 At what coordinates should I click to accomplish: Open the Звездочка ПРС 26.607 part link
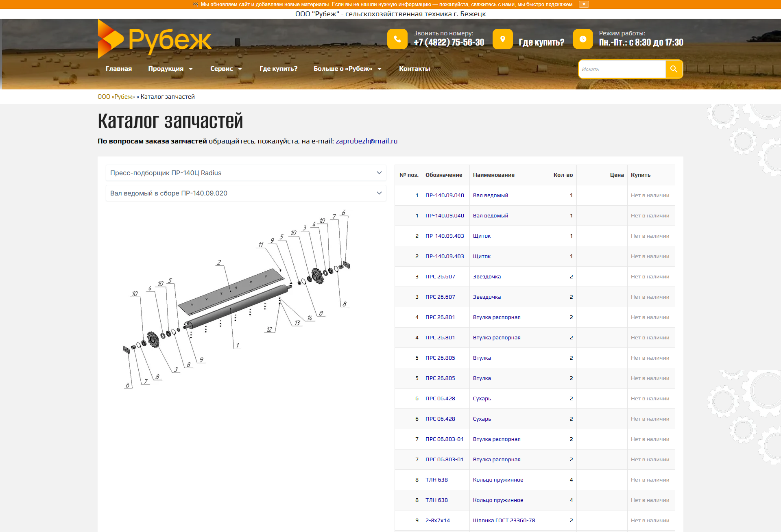point(440,276)
